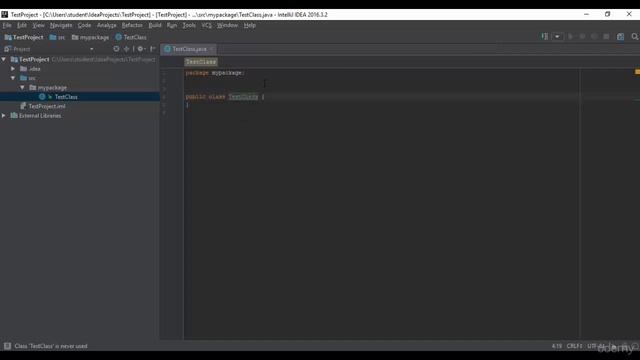Open the run configuration dropdown
640x360 pixels.
tap(557, 37)
